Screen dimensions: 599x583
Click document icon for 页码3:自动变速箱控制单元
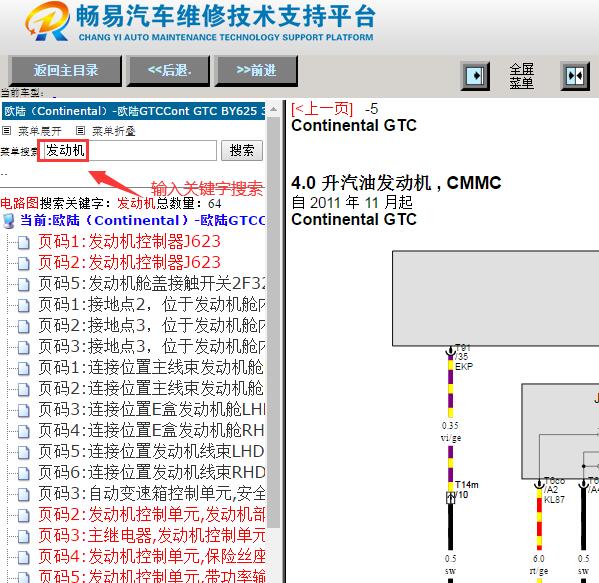[x=24, y=495]
